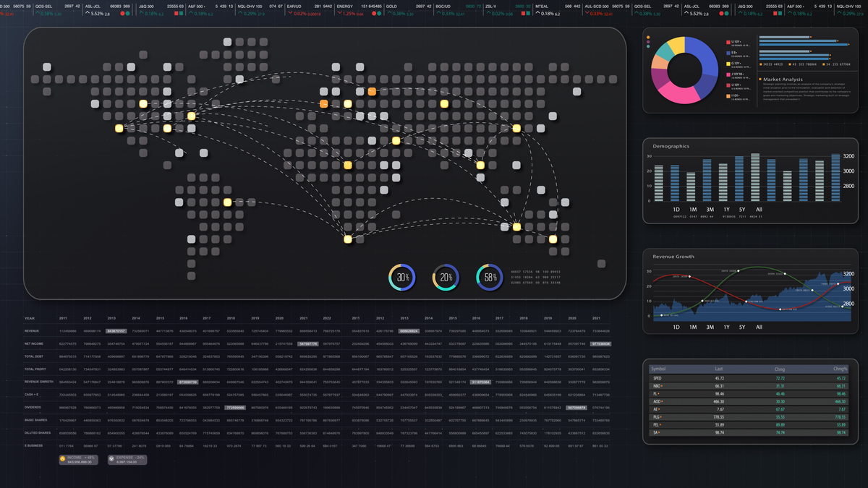Sort the table by Chng% column header

tap(839, 369)
